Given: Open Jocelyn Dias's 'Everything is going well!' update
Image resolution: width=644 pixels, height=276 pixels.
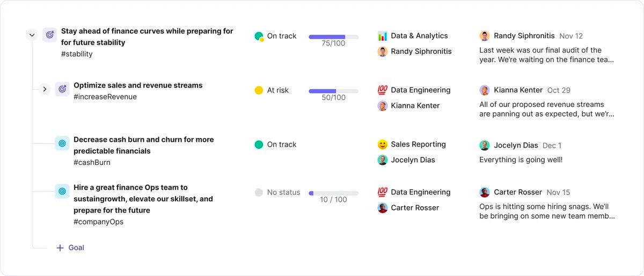Looking at the screenshot, I should [x=521, y=159].
